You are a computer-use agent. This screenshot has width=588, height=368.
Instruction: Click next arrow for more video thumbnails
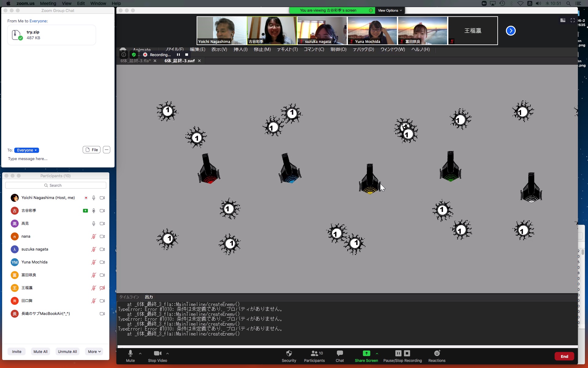[x=511, y=31]
